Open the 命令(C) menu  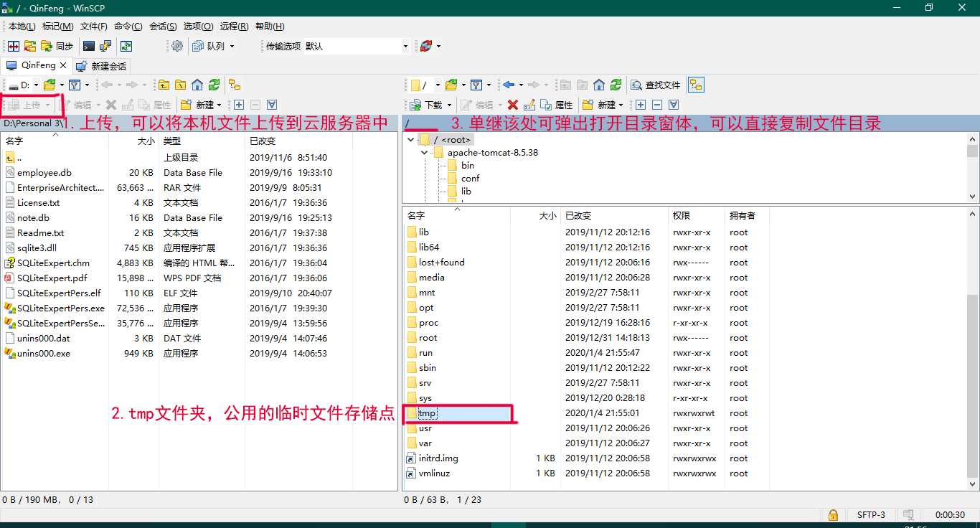tap(128, 27)
